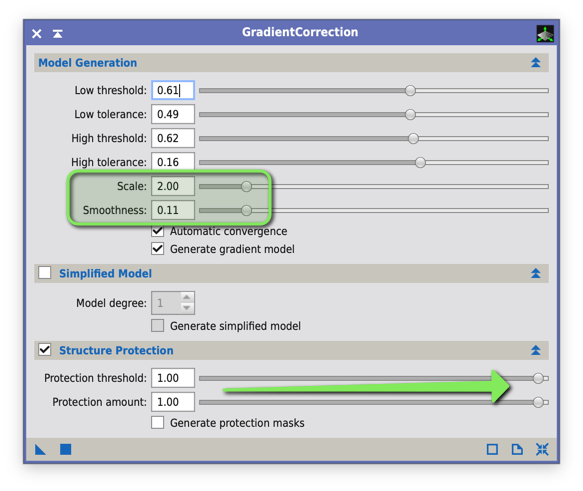Click the GradientCorrection window title

coord(300,32)
